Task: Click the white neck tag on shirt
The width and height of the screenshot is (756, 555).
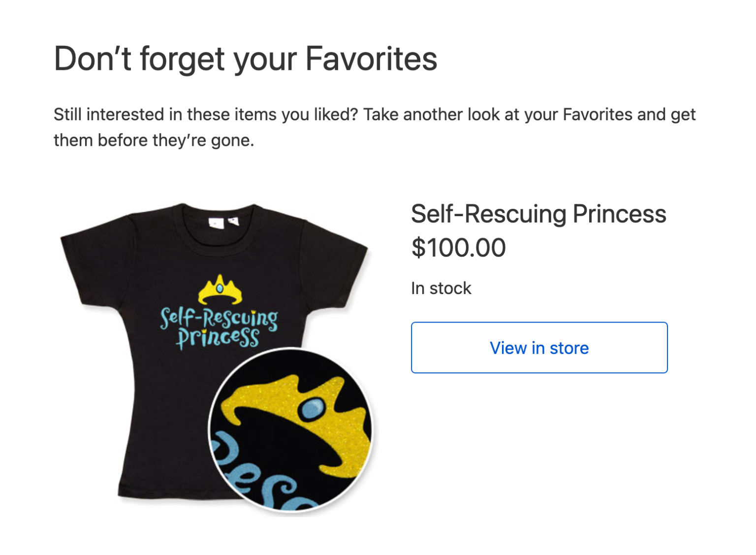Action: tap(216, 223)
